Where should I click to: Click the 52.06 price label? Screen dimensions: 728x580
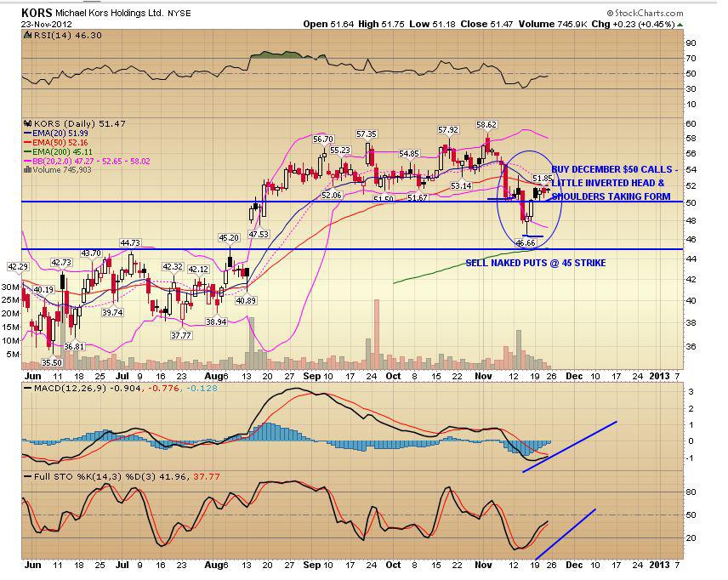(x=332, y=195)
